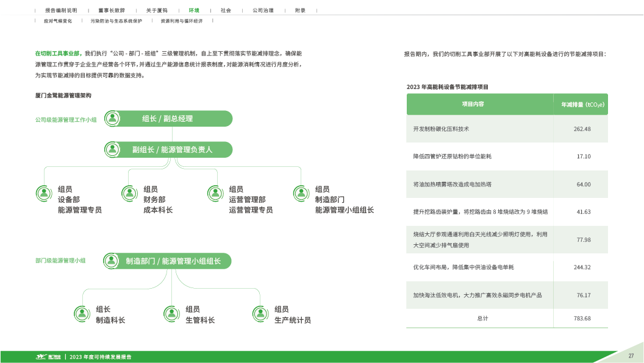Click person icon next to 生产统计员
This screenshot has height=363, width=644.
260,314
